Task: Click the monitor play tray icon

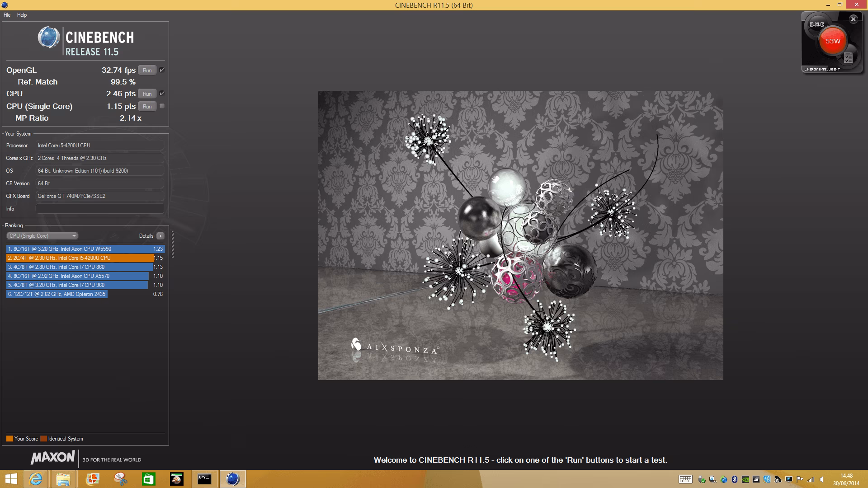Action: [789, 479]
